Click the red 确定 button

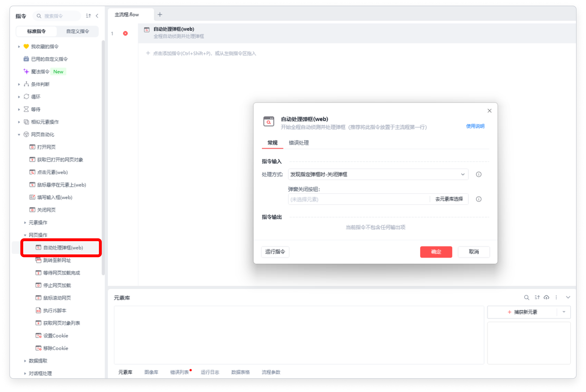436,252
